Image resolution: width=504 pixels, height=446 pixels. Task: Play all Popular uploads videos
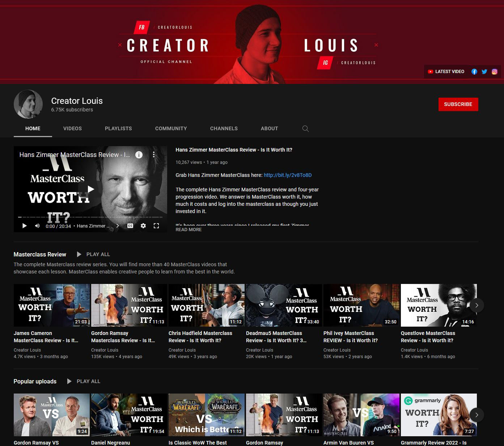click(x=84, y=381)
